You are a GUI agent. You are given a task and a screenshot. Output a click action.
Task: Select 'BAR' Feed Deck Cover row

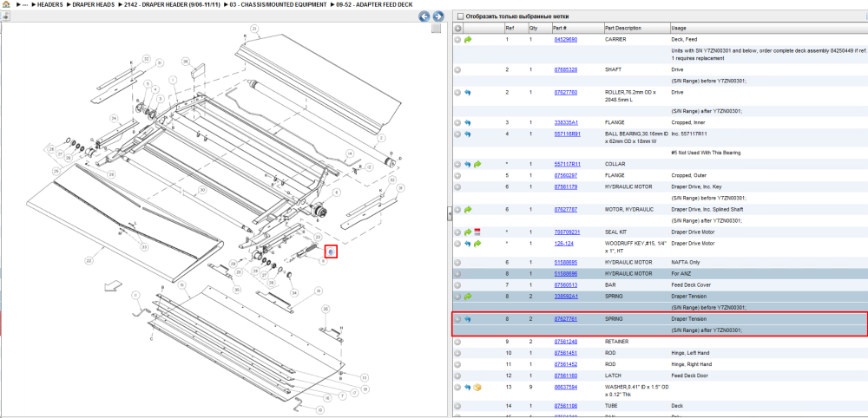(660, 285)
